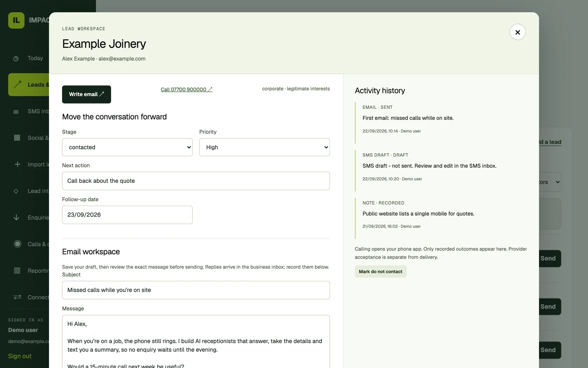588x368 pixels.
Task: Click the swap-arrows icon beside Connections
Action: point(17,297)
